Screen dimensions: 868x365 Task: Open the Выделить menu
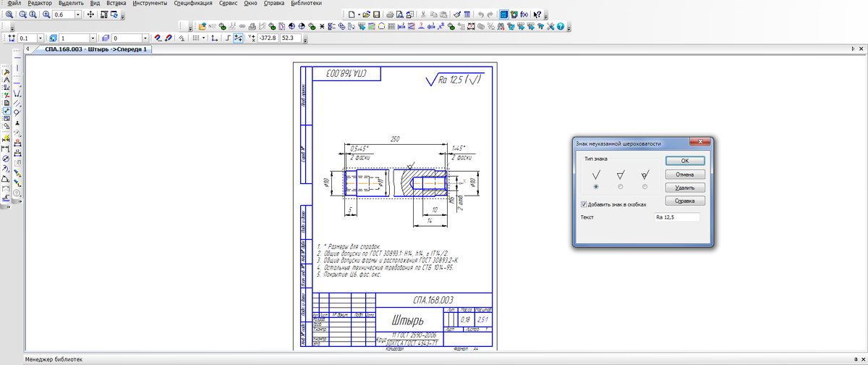[x=71, y=4]
